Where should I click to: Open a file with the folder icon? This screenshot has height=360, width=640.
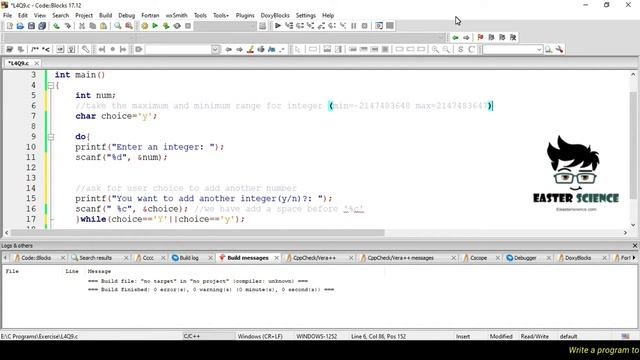click(x=20, y=26)
